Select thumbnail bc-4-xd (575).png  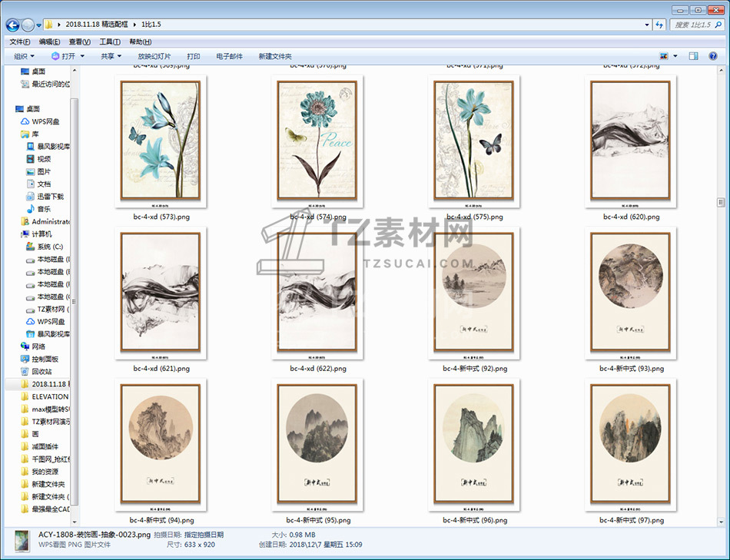(474, 141)
